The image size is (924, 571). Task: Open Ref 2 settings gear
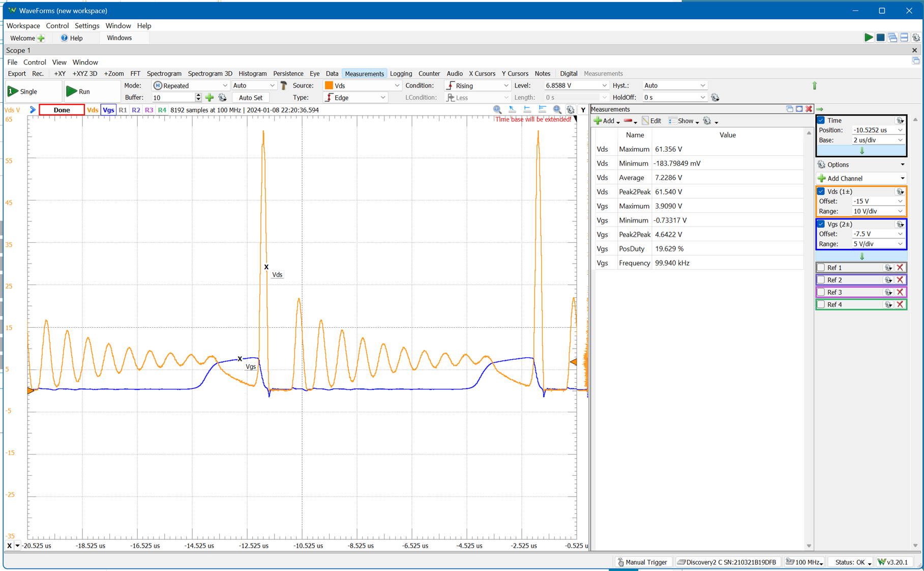(888, 280)
